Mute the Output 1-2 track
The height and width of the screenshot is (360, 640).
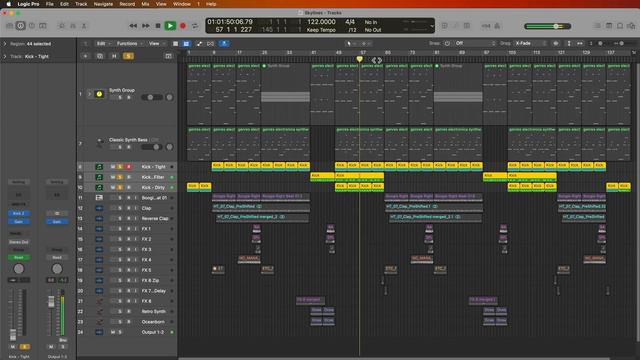113,332
